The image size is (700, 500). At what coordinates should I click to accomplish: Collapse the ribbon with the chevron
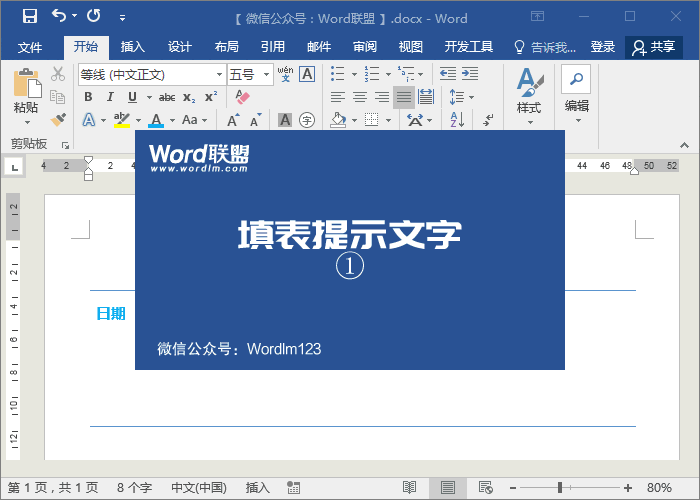point(684,146)
